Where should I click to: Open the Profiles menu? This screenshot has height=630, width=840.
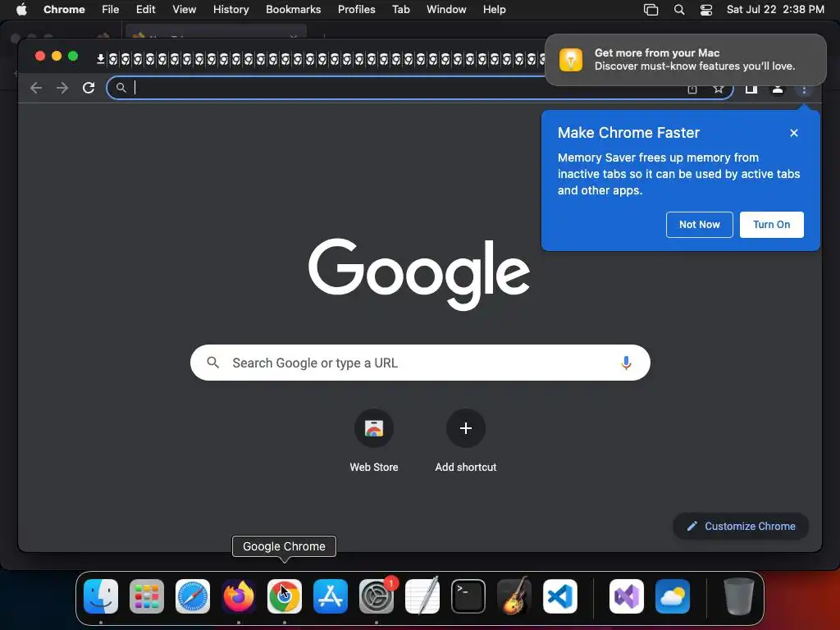[x=356, y=10]
